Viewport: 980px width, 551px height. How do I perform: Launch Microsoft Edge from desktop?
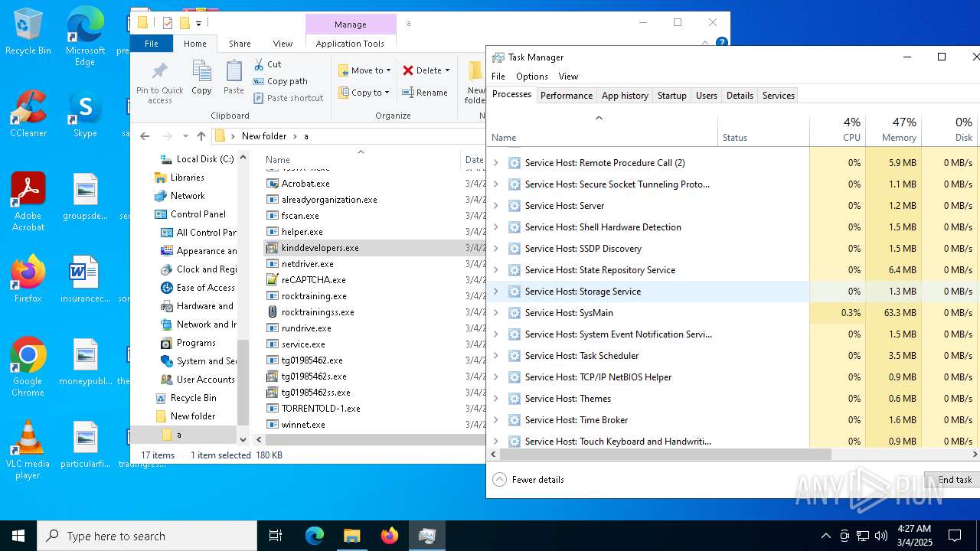point(85,35)
